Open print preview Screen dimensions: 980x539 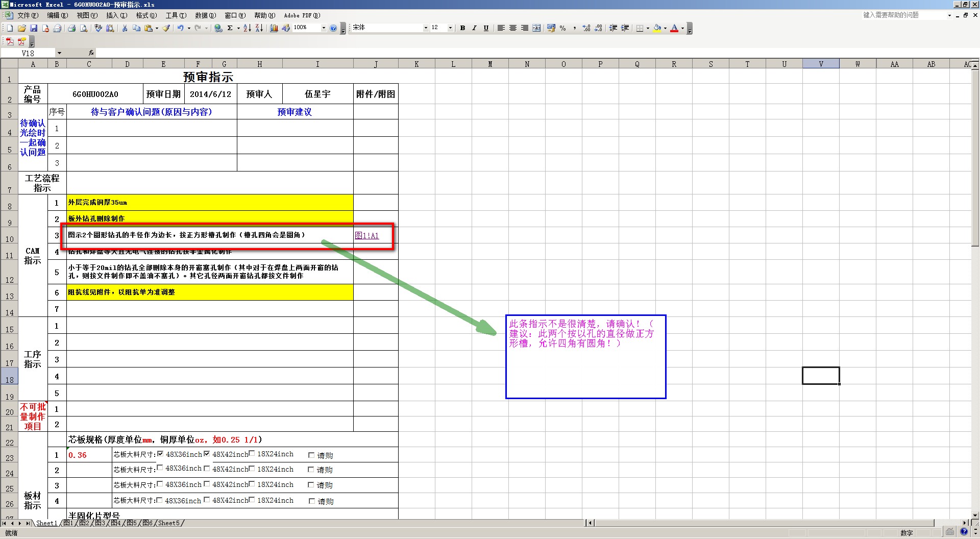click(x=84, y=28)
